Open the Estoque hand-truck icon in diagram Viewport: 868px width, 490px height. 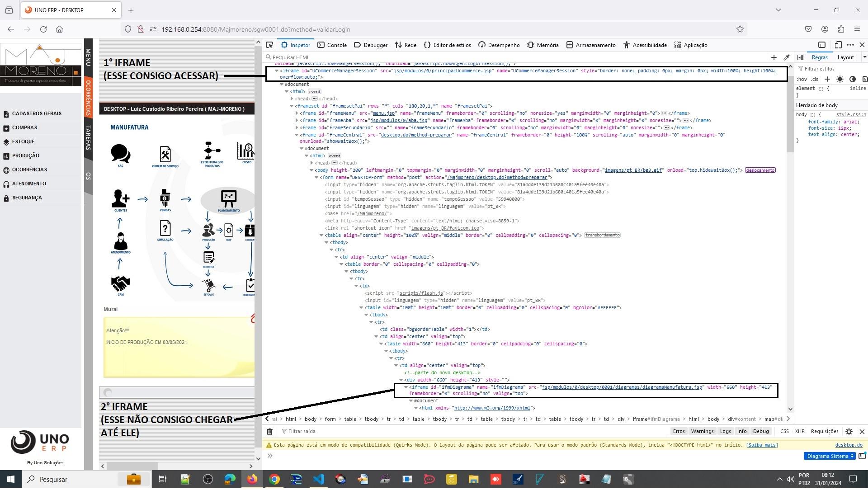tap(208, 285)
